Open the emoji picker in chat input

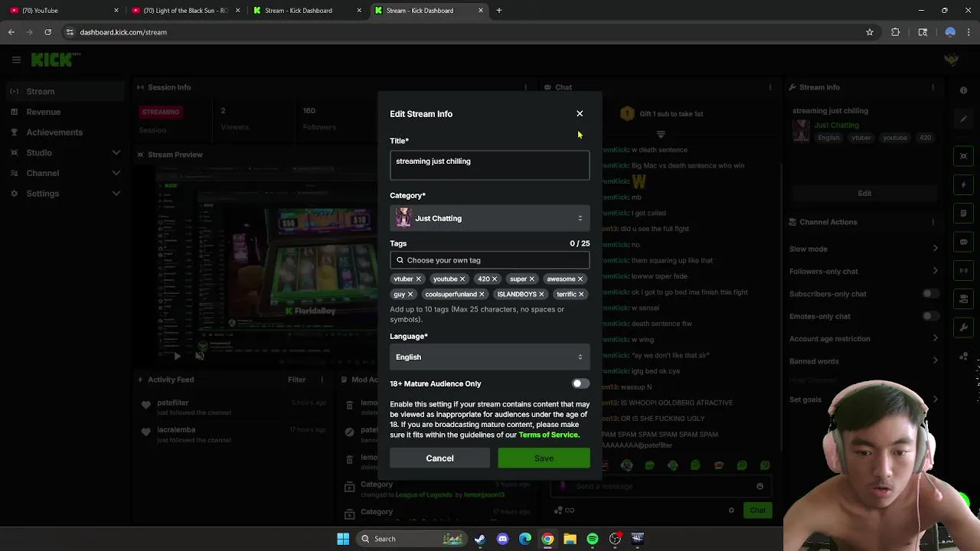click(759, 486)
